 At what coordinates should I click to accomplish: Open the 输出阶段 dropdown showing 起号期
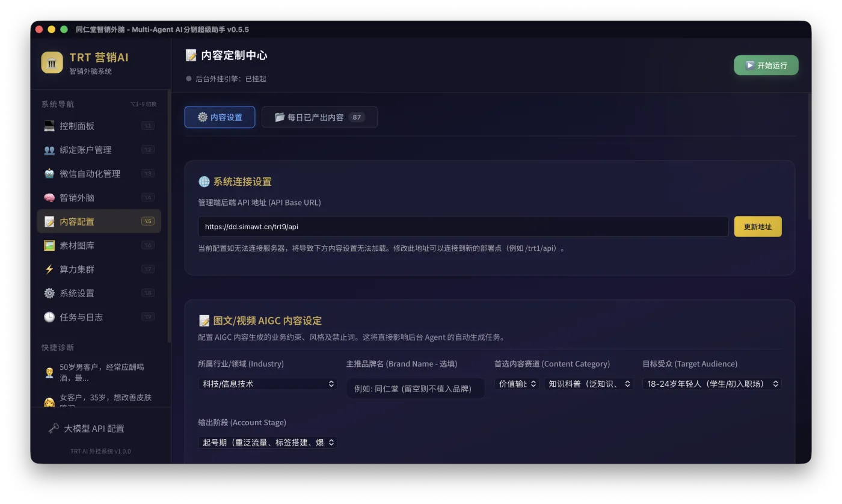point(268,443)
